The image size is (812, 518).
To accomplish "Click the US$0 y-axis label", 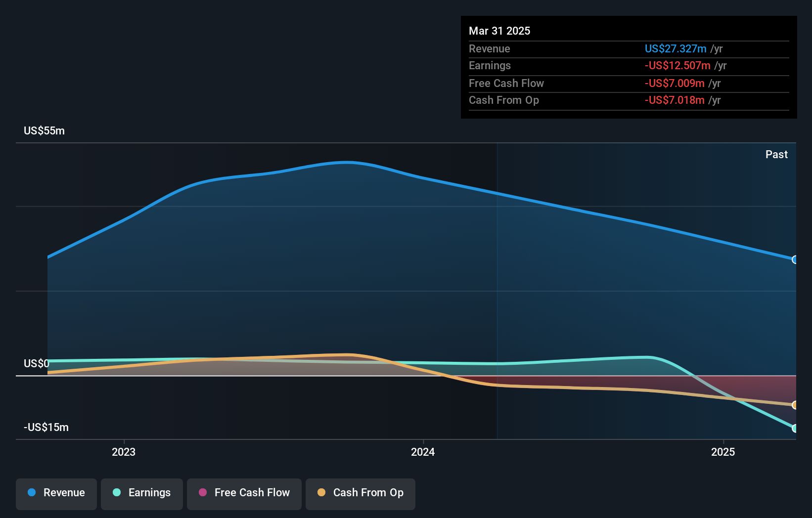I will pos(36,364).
